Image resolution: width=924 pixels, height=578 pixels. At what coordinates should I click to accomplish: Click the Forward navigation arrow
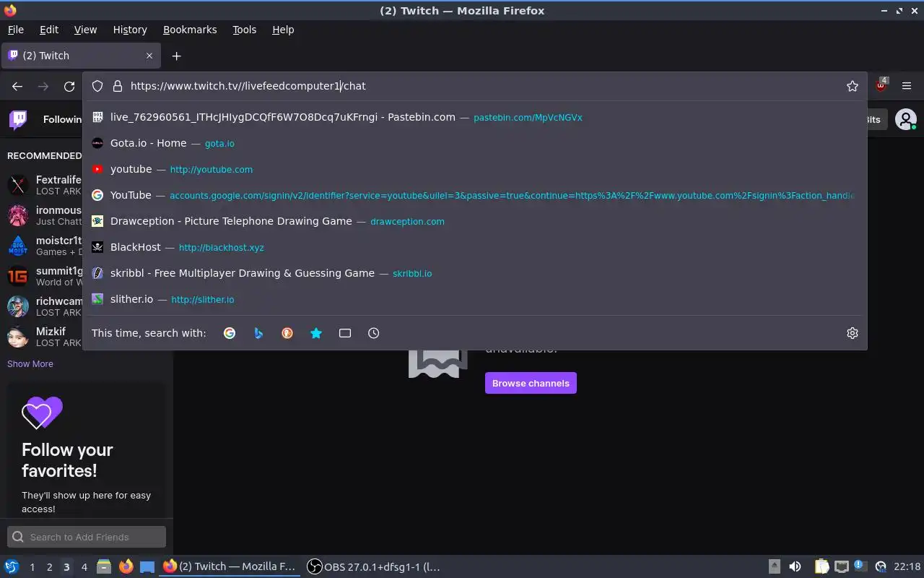pos(43,86)
